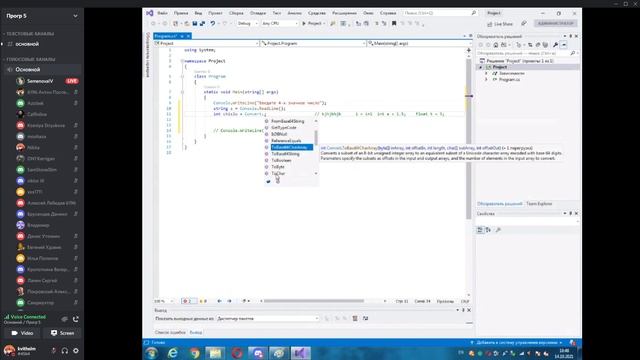640x360 pixels.
Task: Clear output window icon
Action: point(355,318)
